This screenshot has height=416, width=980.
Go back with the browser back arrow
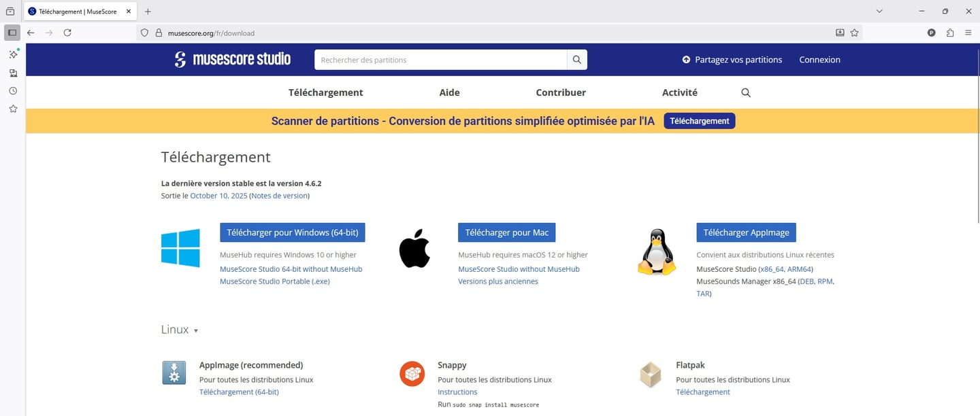(31, 33)
